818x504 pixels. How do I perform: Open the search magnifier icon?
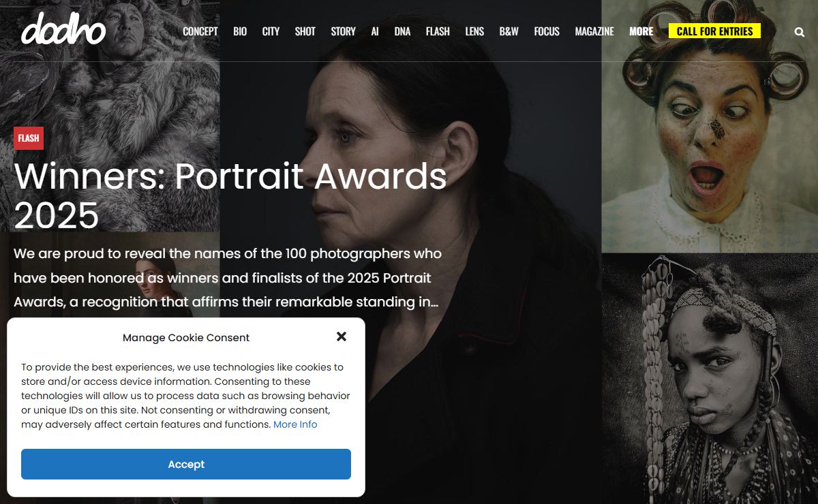click(800, 31)
